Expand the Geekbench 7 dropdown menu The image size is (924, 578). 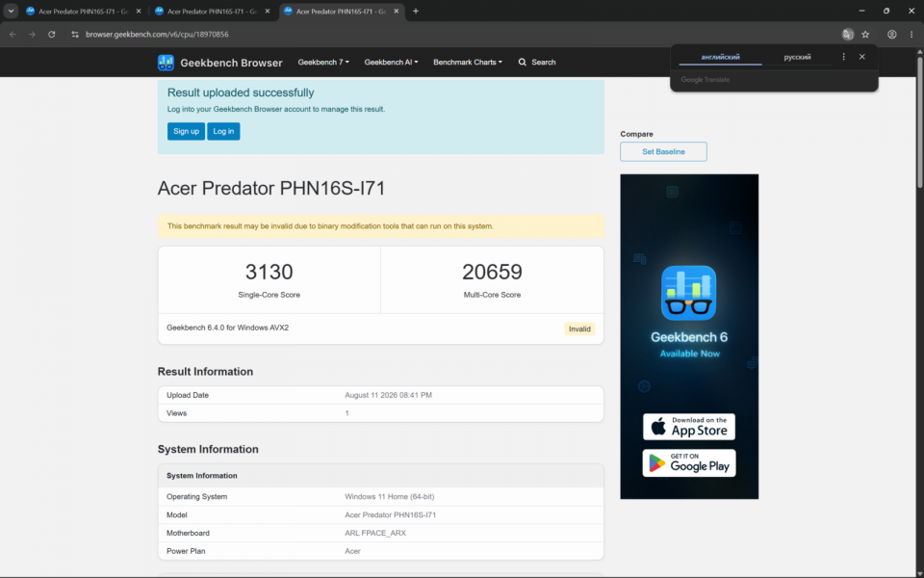(323, 62)
